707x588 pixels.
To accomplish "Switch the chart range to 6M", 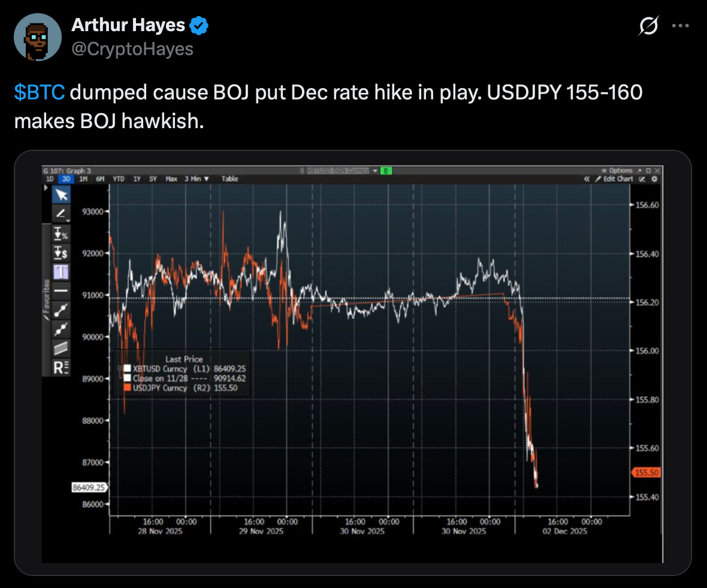I will pos(100,179).
